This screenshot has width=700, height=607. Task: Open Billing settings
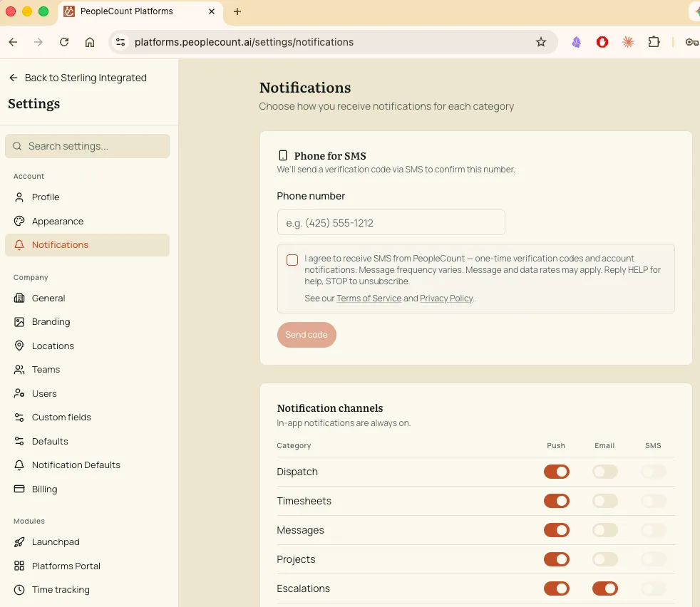[87, 489]
